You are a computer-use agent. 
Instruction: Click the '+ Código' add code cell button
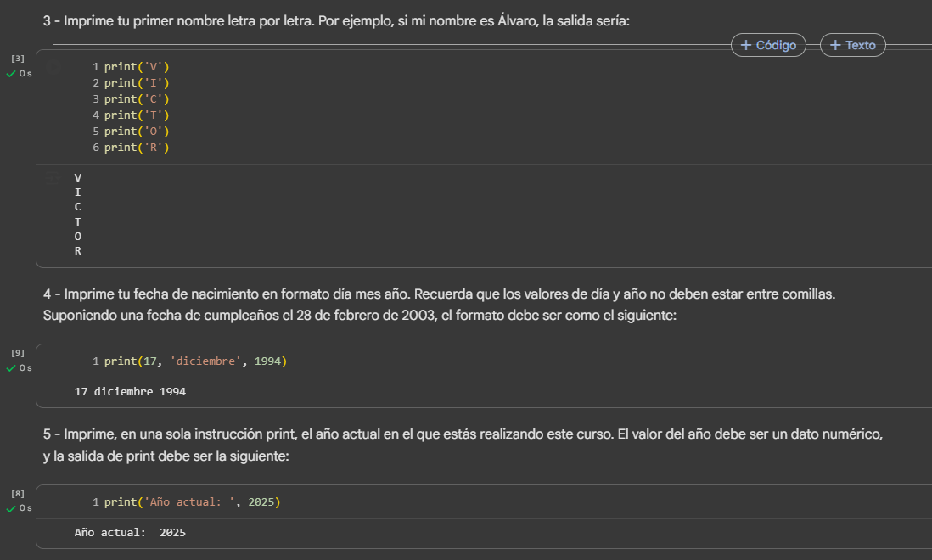[768, 45]
